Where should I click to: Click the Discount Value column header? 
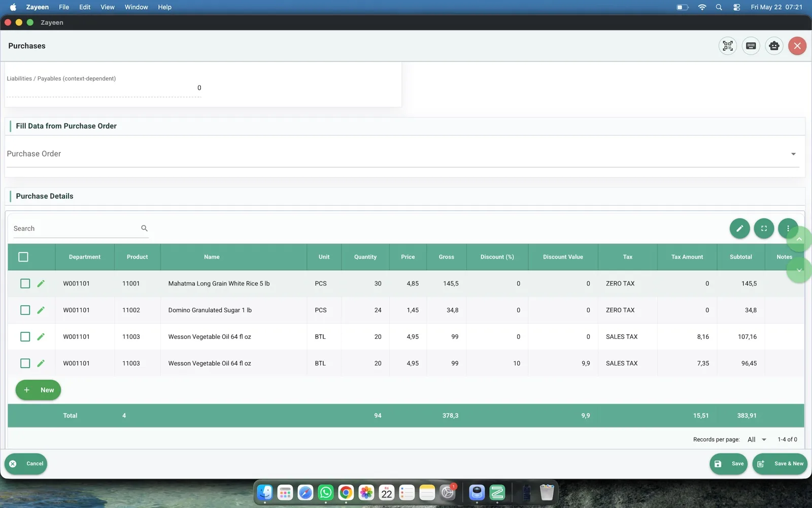[563, 257]
